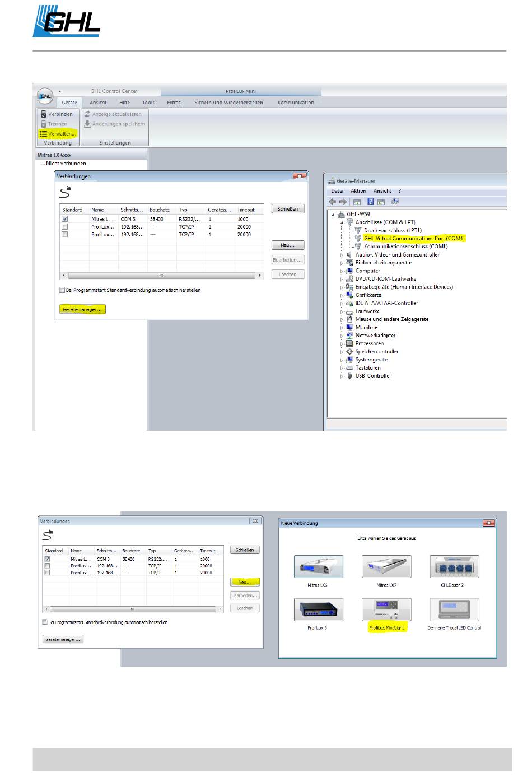Screen dimensions: 532x777
Task: Toggle Standard checkbox for Mitras row, upper dialog
Action: click(65, 219)
